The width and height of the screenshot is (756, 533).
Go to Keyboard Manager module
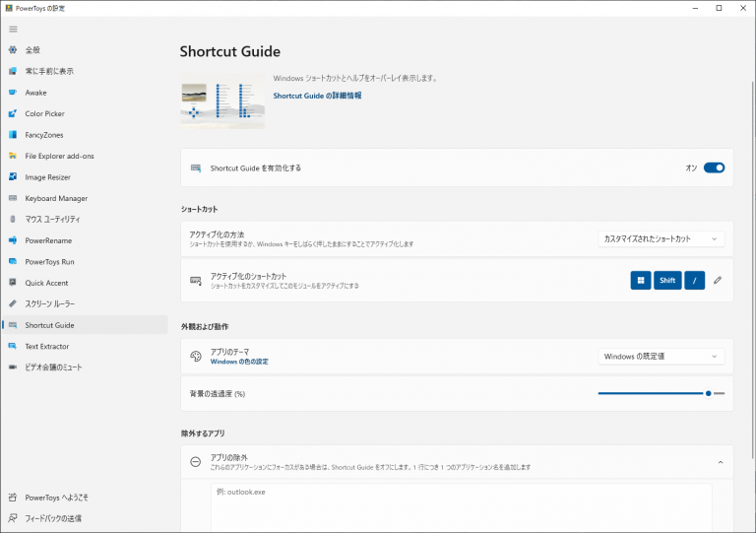pyautogui.click(x=56, y=198)
